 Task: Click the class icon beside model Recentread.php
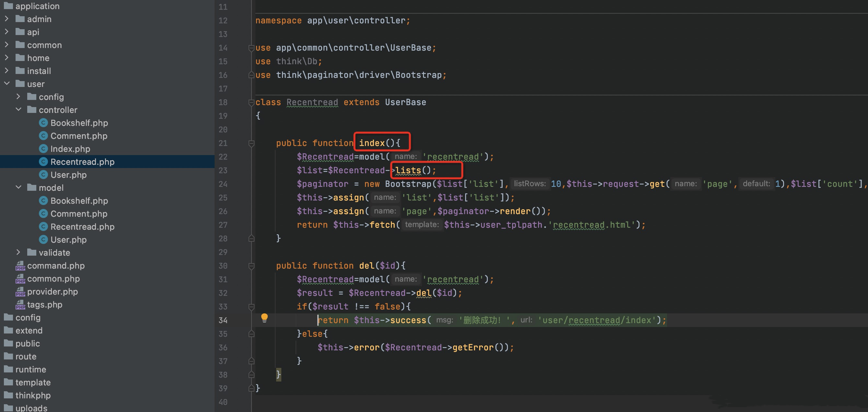tap(43, 226)
